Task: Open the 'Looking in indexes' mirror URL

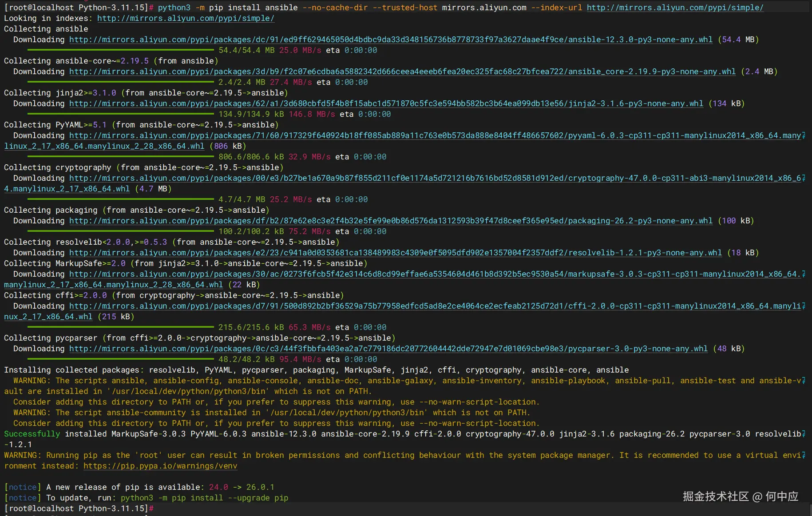Action: click(x=186, y=18)
